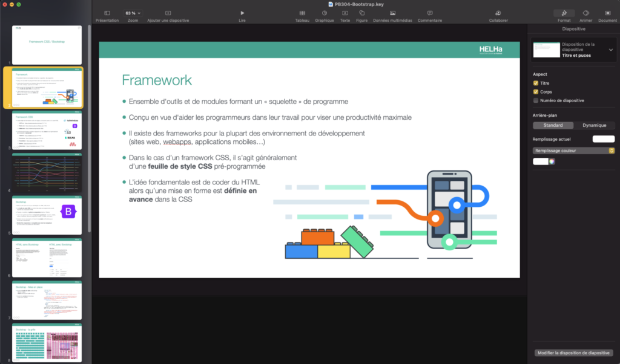The image size is (620, 364).
Task: Click the Présentation view icon in toolbar
Action: tap(107, 13)
